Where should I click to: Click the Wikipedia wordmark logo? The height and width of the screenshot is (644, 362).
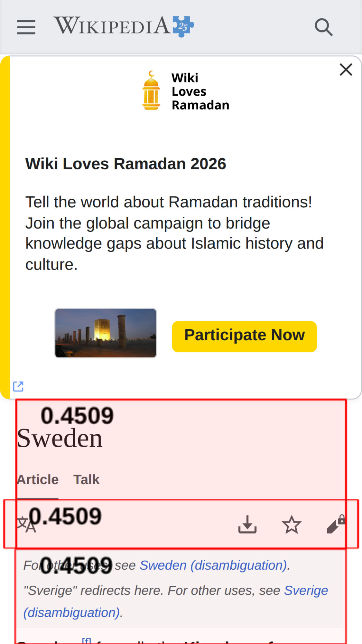click(x=112, y=26)
